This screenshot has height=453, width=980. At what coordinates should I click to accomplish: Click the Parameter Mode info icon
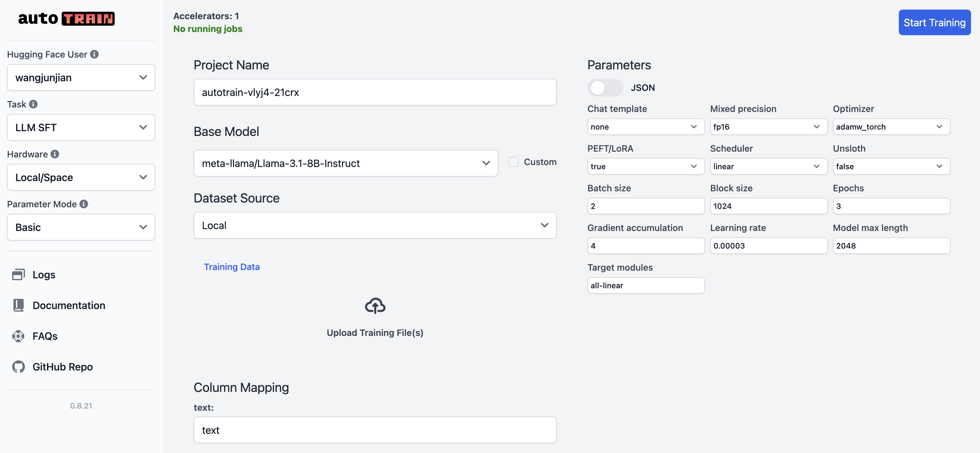[x=84, y=204]
